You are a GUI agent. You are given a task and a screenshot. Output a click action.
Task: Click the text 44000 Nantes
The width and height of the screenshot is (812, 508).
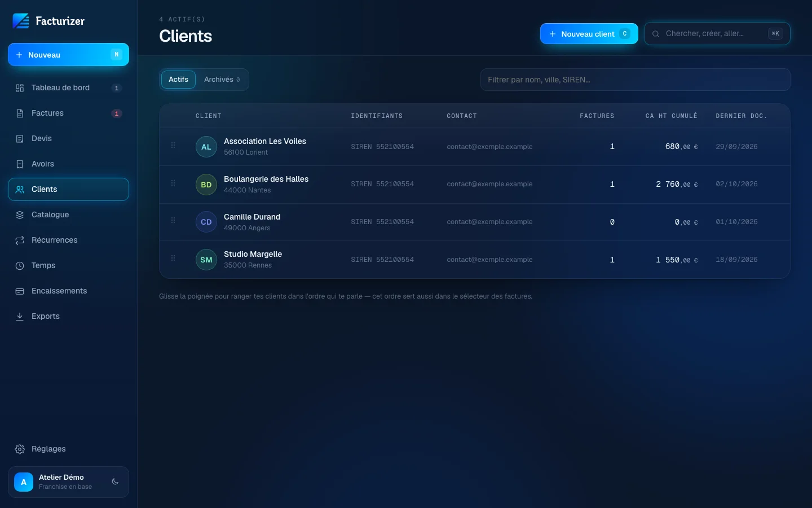click(x=247, y=190)
